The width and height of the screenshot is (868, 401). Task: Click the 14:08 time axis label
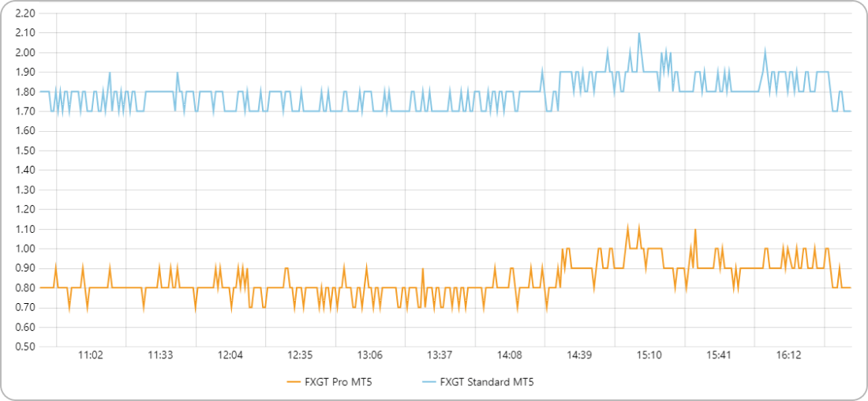(510, 355)
